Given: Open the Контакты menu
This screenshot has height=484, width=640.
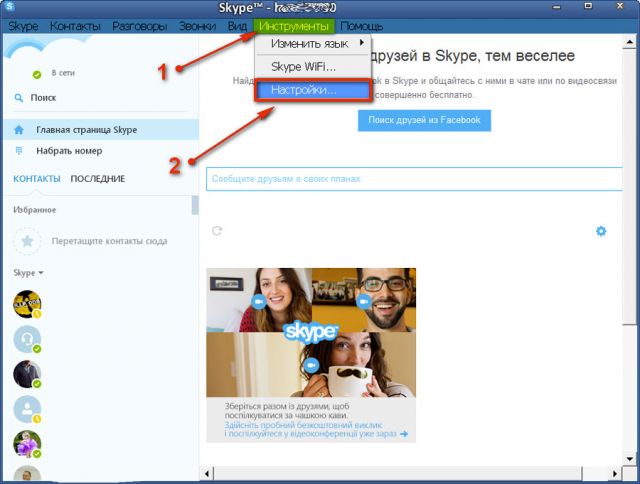Looking at the screenshot, I should pos(76,26).
